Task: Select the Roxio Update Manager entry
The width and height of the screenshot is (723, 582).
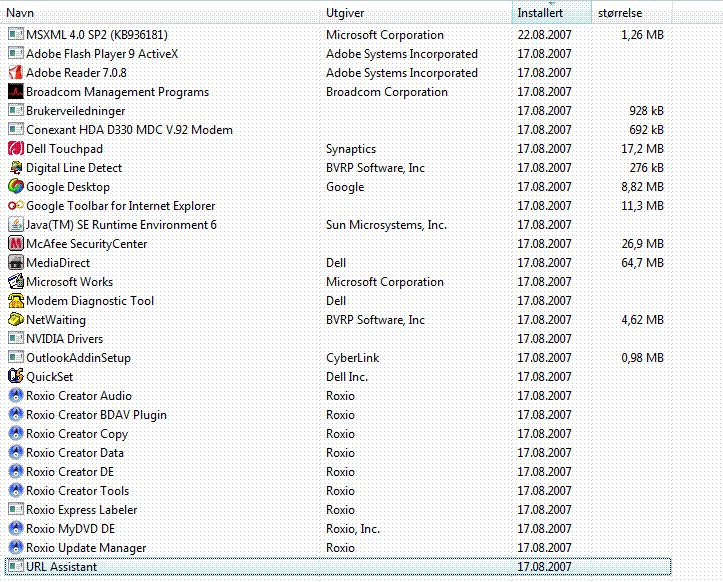Action: (338, 547)
